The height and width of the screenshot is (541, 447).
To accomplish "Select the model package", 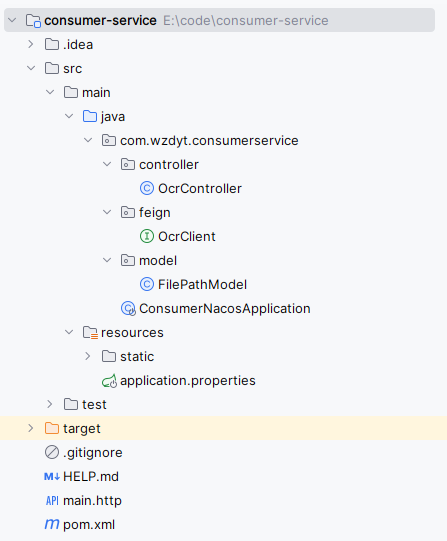I will (x=158, y=260).
